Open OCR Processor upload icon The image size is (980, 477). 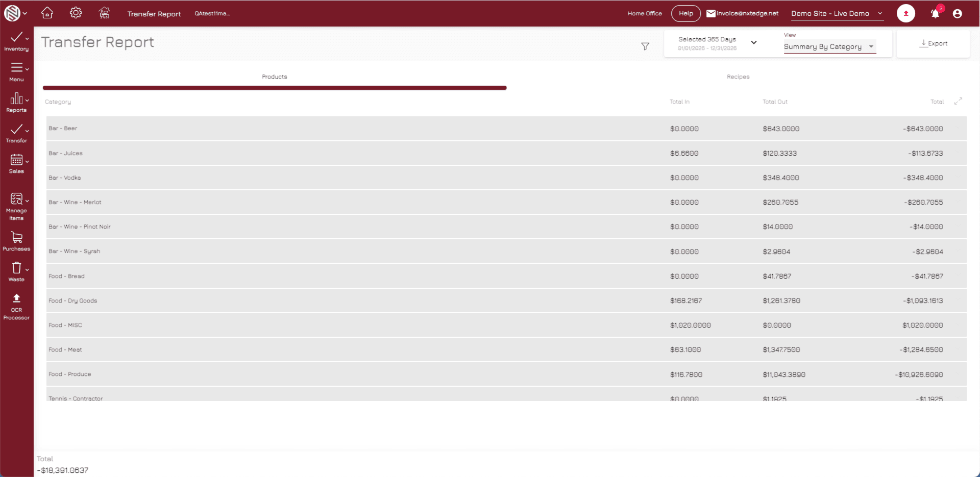click(16, 298)
